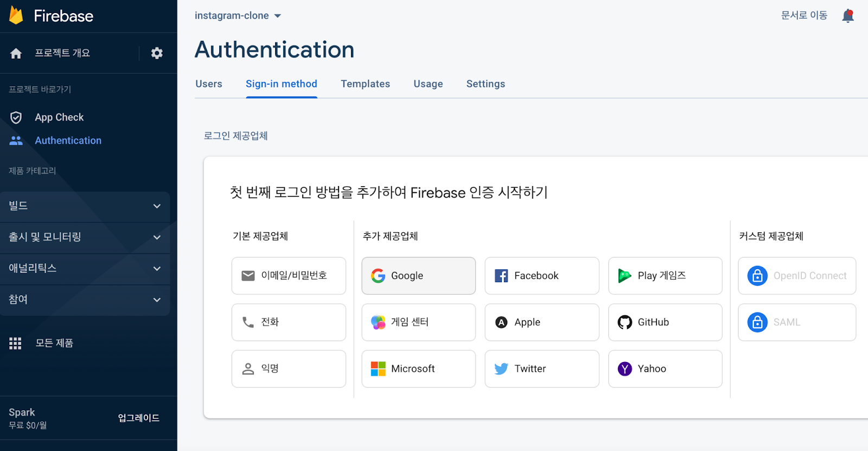Screen dimensions: 868x451
Task: Click the email envelope icon
Action: point(248,276)
